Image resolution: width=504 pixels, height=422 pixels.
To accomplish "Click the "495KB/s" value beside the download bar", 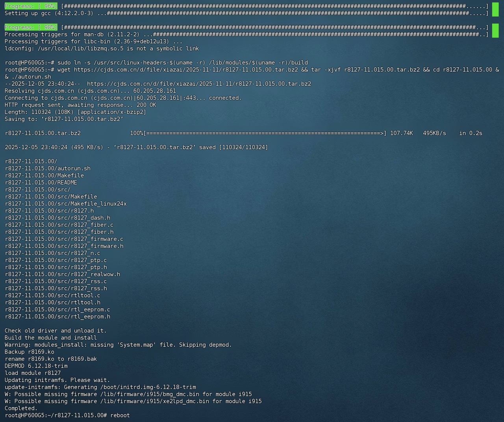I will [435, 133].
